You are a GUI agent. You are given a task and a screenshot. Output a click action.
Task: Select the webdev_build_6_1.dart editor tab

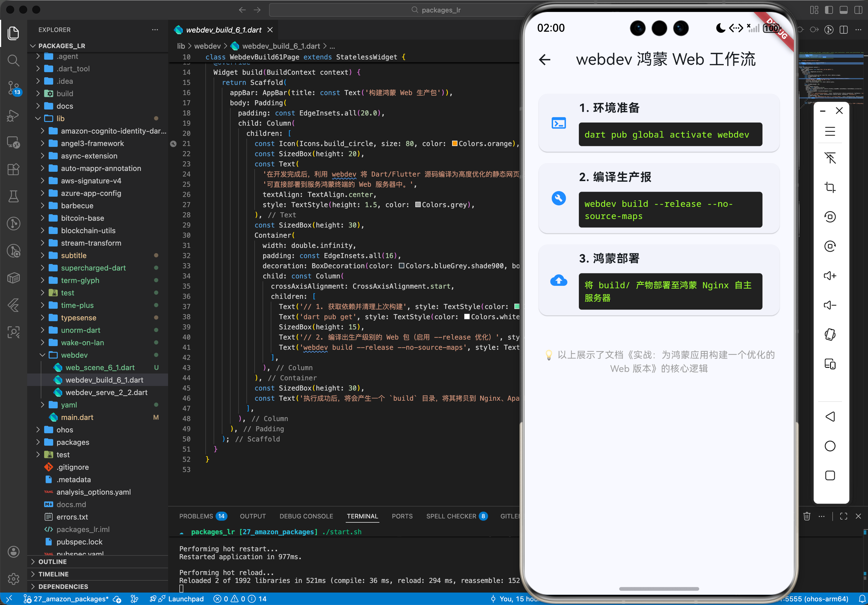[224, 30]
